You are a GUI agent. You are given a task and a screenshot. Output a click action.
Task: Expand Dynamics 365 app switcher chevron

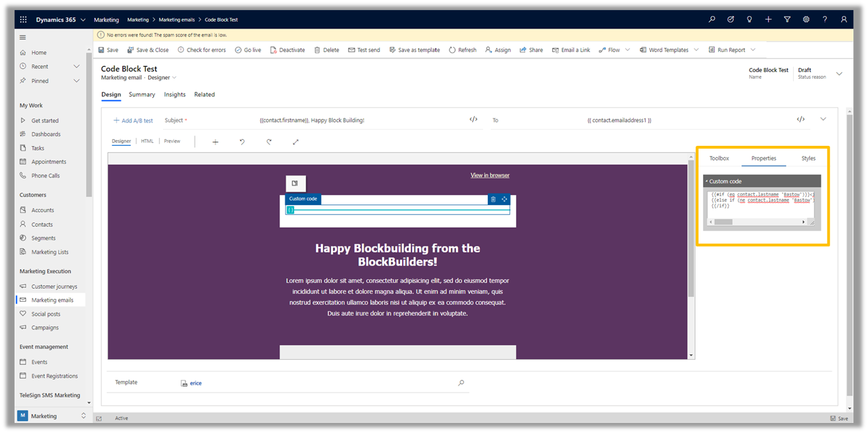(x=83, y=20)
